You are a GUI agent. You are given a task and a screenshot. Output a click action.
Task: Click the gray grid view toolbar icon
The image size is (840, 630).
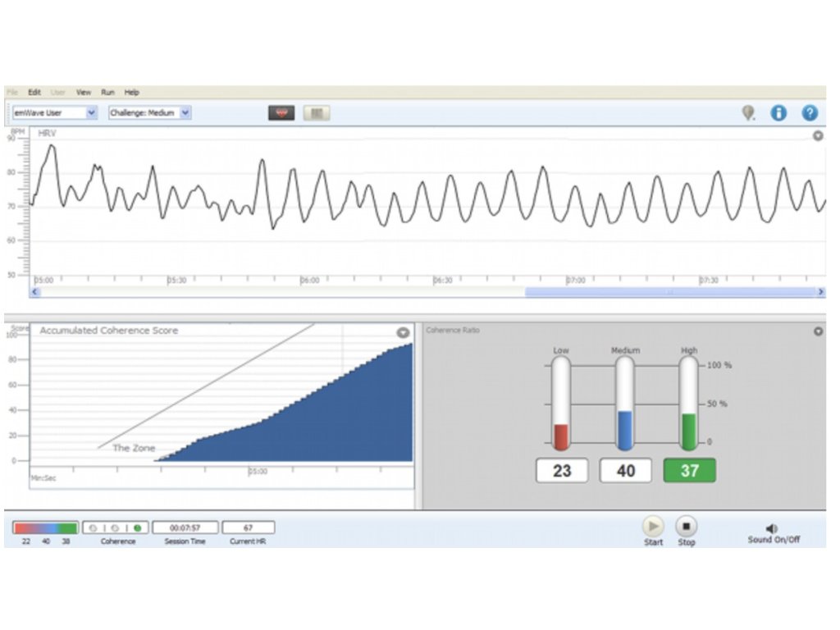point(317,113)
